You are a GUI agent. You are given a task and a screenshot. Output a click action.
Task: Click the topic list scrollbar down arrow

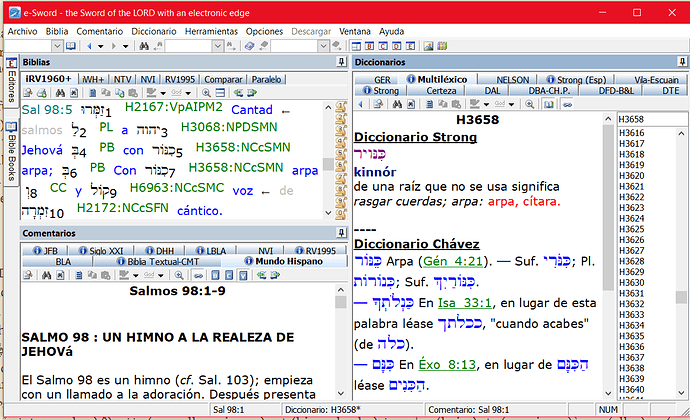pos(681,393)
